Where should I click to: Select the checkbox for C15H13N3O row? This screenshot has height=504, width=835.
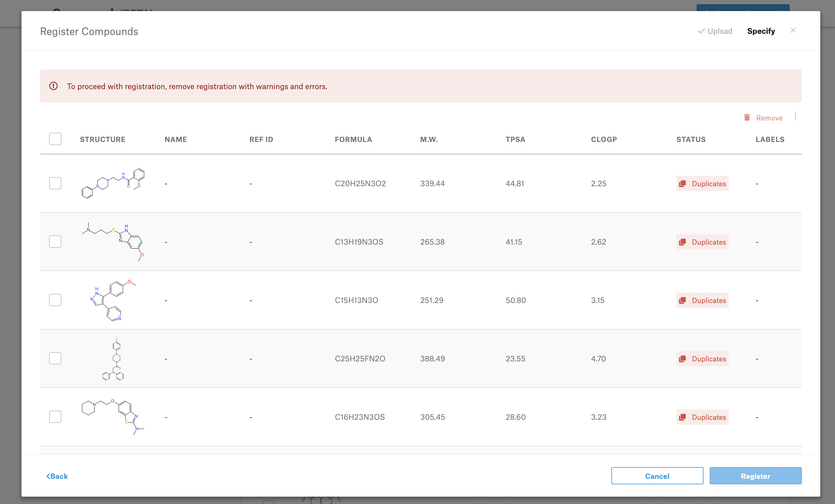55,300
